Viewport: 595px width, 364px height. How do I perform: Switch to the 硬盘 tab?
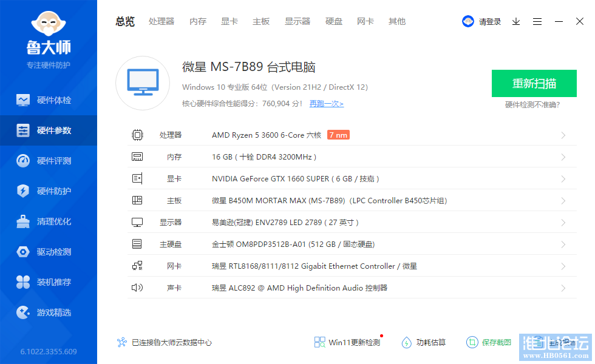pos(334,22)
